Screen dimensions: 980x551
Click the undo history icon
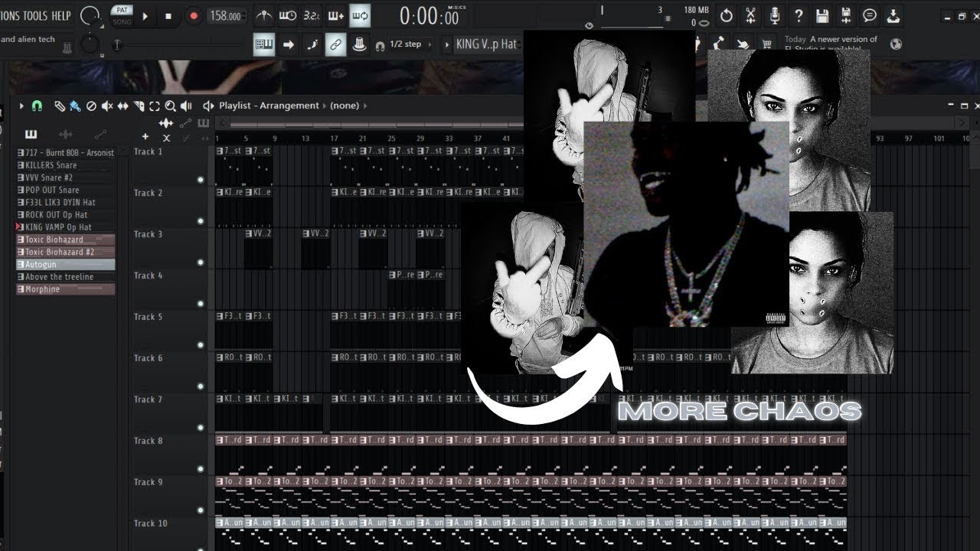coord(726,15)
